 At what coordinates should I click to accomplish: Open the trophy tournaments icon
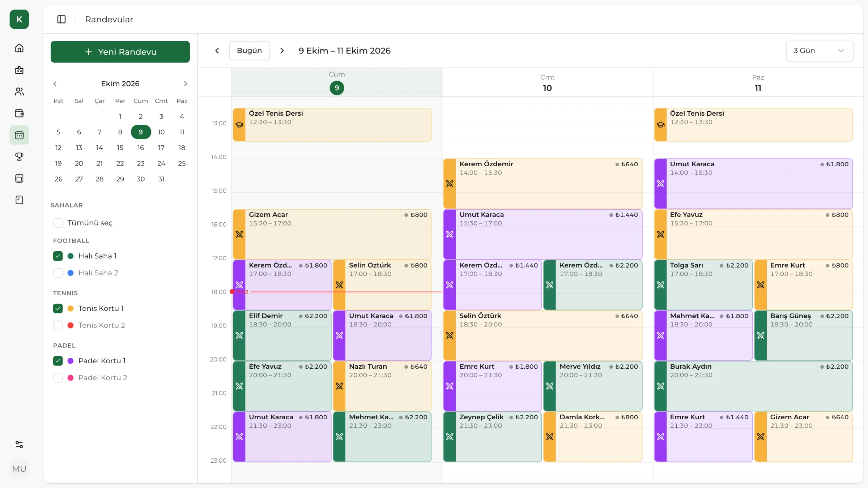(19, 157)
